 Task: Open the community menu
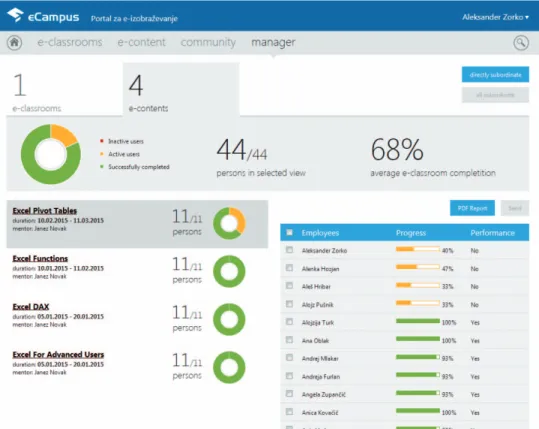pyautogui.click(x=208, y=42)
